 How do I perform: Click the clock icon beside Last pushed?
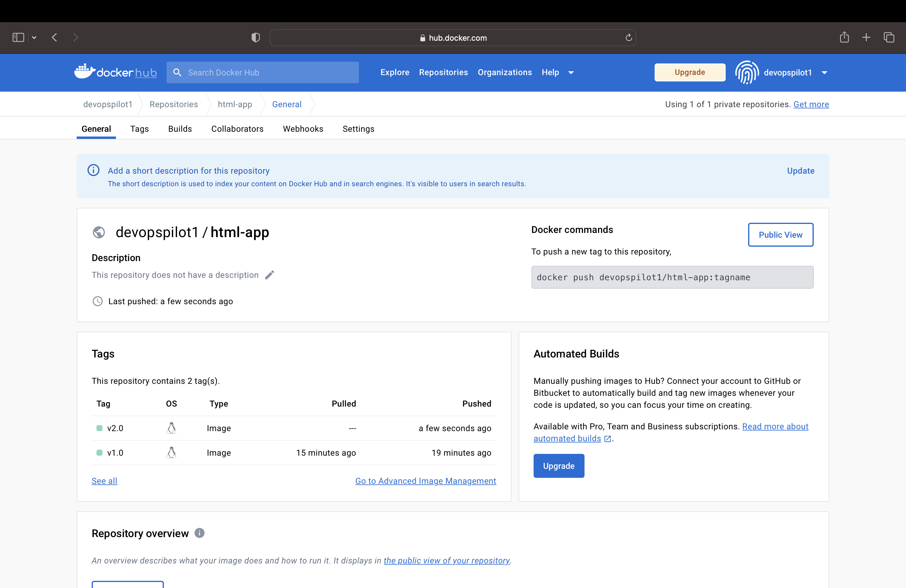[97, 301]
